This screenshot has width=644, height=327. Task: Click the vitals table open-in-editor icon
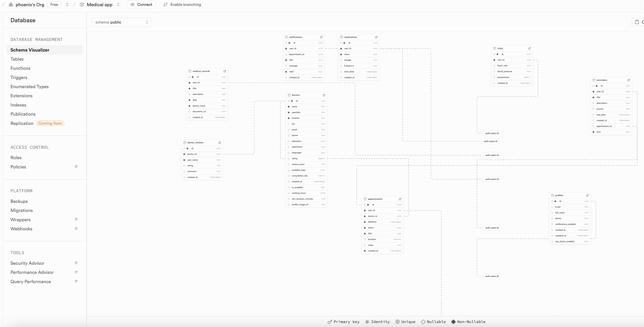click(530, 48)
